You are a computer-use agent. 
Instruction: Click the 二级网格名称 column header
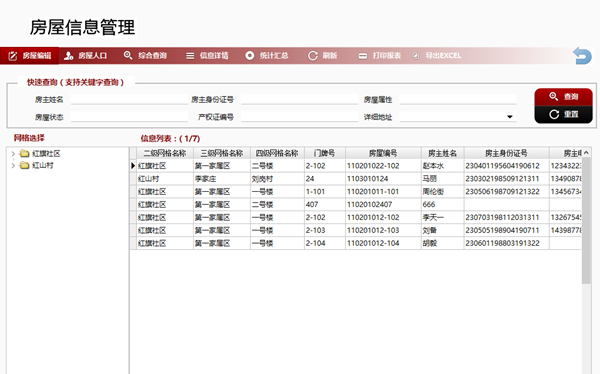click(165, 153)
